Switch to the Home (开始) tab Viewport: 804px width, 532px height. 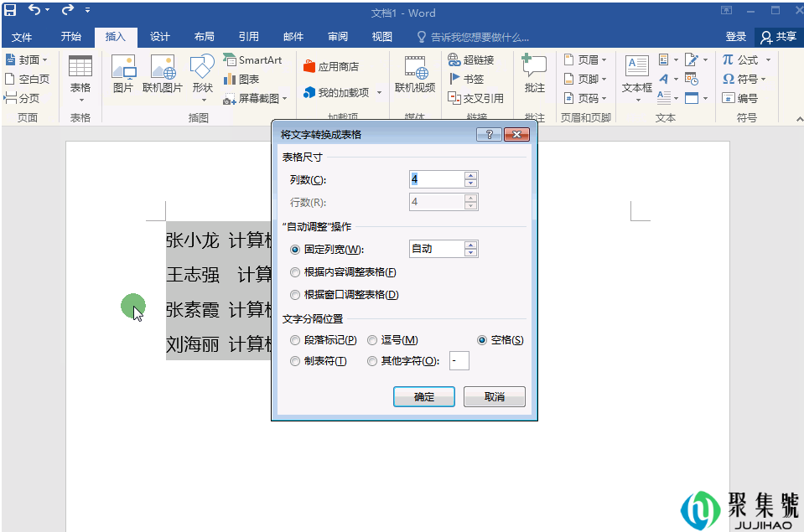pyautogui.click(x=70, y=37)
